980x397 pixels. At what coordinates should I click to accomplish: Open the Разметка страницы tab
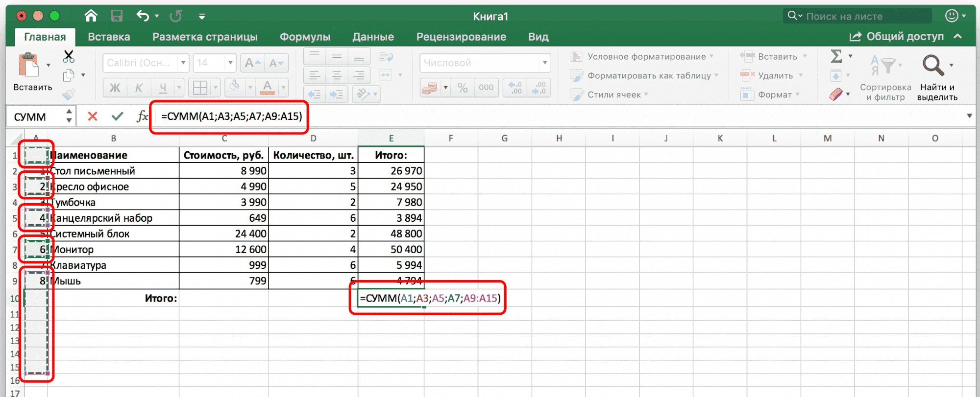point(205,37)
